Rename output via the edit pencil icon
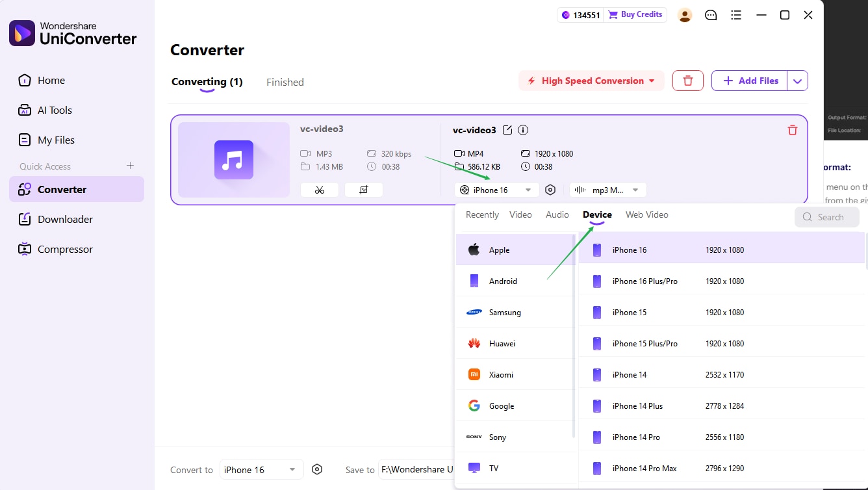Screen dimensions: 868x490 pyautogui.click(x=507, y=130)
